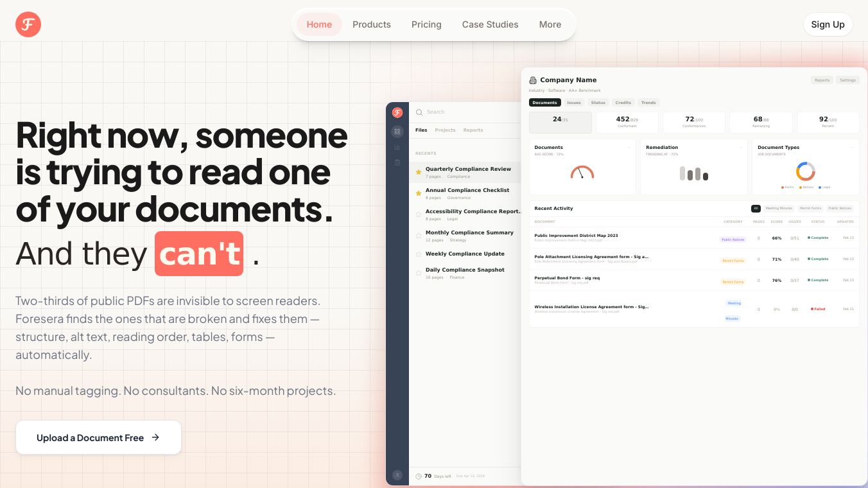Open the bar chart icon in the sidebar
The width and height of the screenshot is (868, 488).
pos(397,147)
